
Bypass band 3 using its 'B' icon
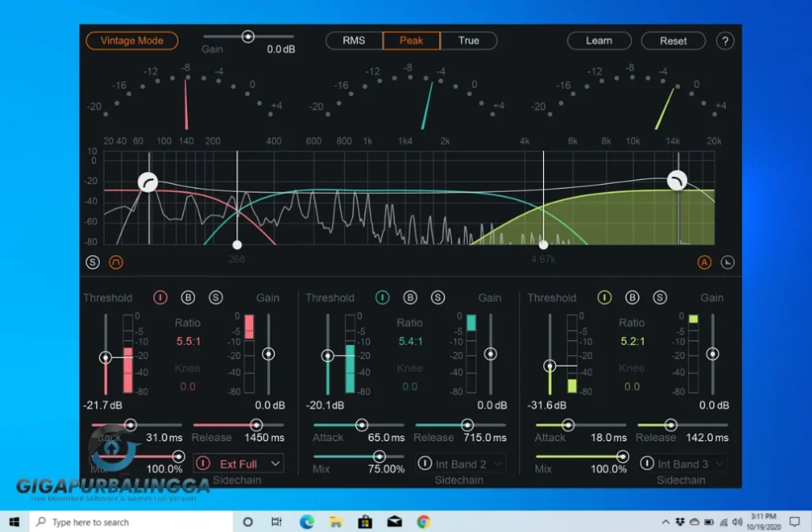click(632, 297)
